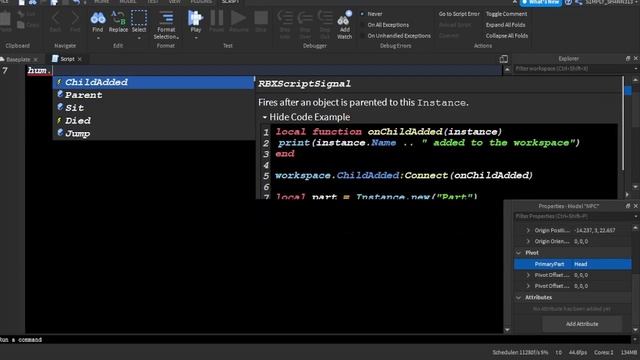The height and width of the screenshot is (360, 640).
Task: Click the help icon next to What's New
Action: [x=568, y=2]
